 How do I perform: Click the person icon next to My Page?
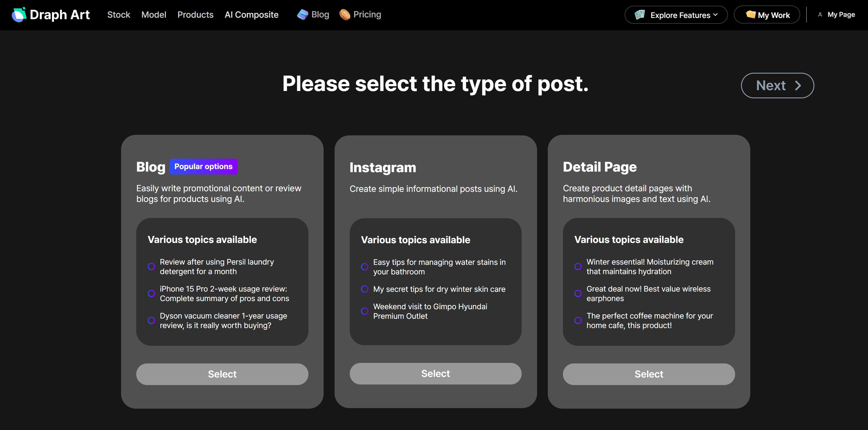tap(820, 15)
